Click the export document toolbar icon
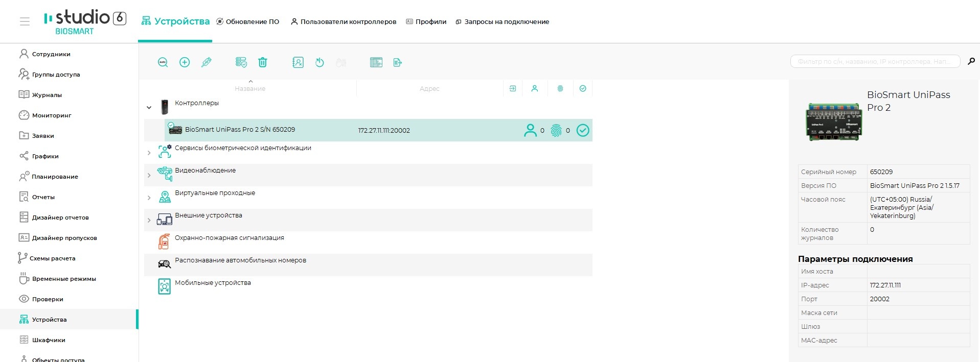 click(398, 62)
